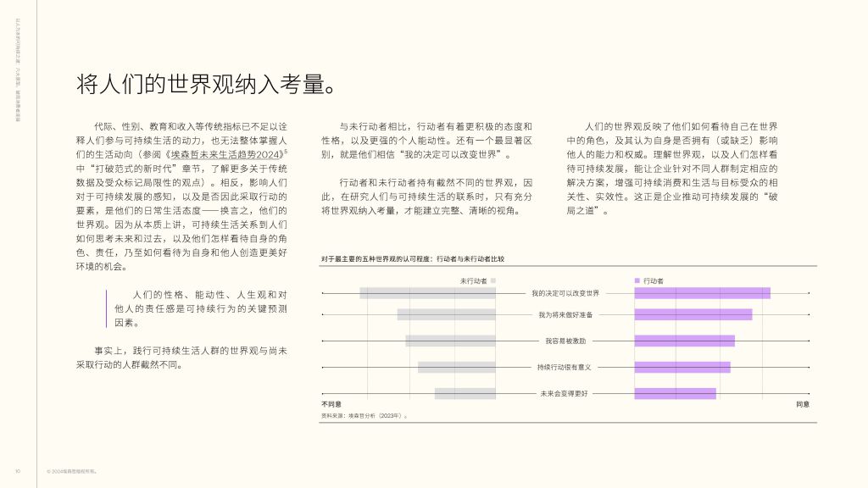Viewport: 868px width, 488px height.
Task: Click the purple bar for 我为将来做好准备
Action: coord(693,315)
